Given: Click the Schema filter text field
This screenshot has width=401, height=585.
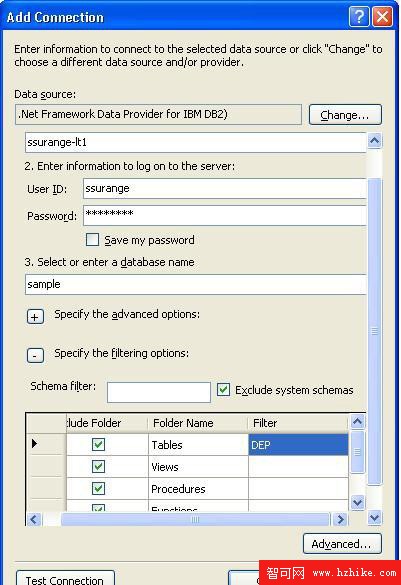Looking at the screenshot, I should coord(159,392).
